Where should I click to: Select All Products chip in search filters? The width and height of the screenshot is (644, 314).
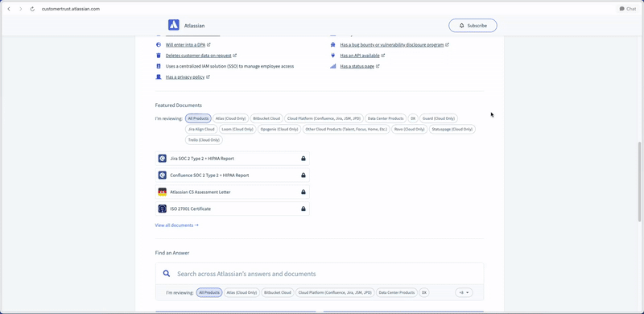coord(209,292)
